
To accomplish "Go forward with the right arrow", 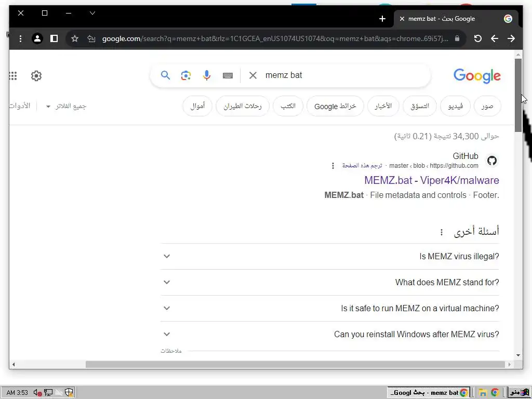I will (511, 38).
